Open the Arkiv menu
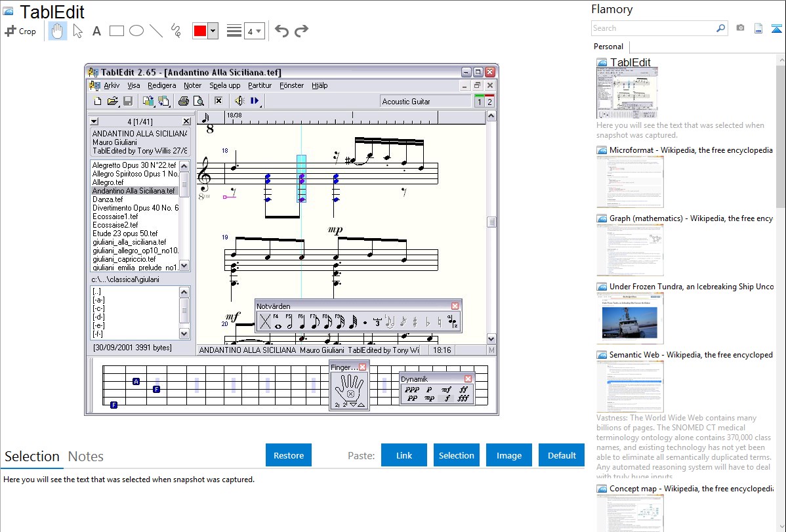Image resolution: width=786 pixels, height=532 pixels. point(112,86)
